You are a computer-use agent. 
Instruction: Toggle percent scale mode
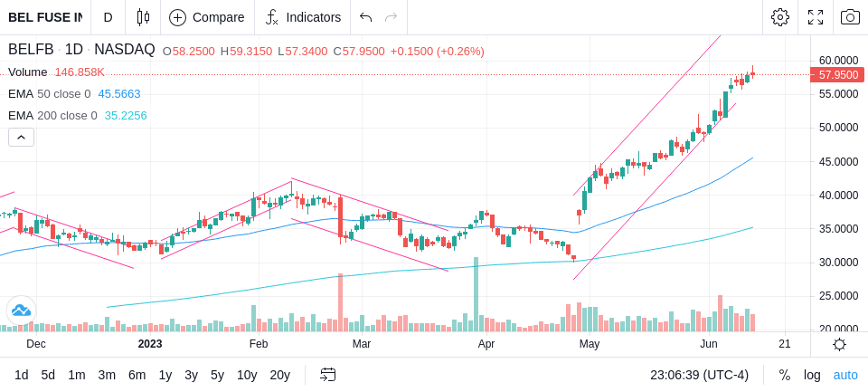[x=785, y=375]
